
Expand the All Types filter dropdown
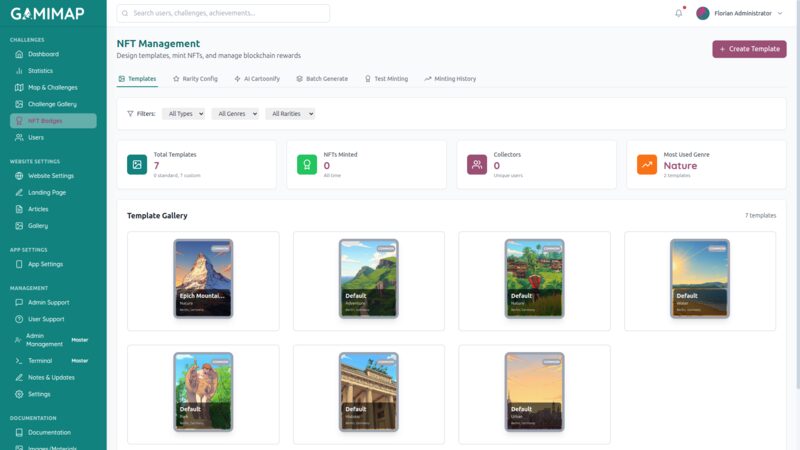tap(183, 114)
